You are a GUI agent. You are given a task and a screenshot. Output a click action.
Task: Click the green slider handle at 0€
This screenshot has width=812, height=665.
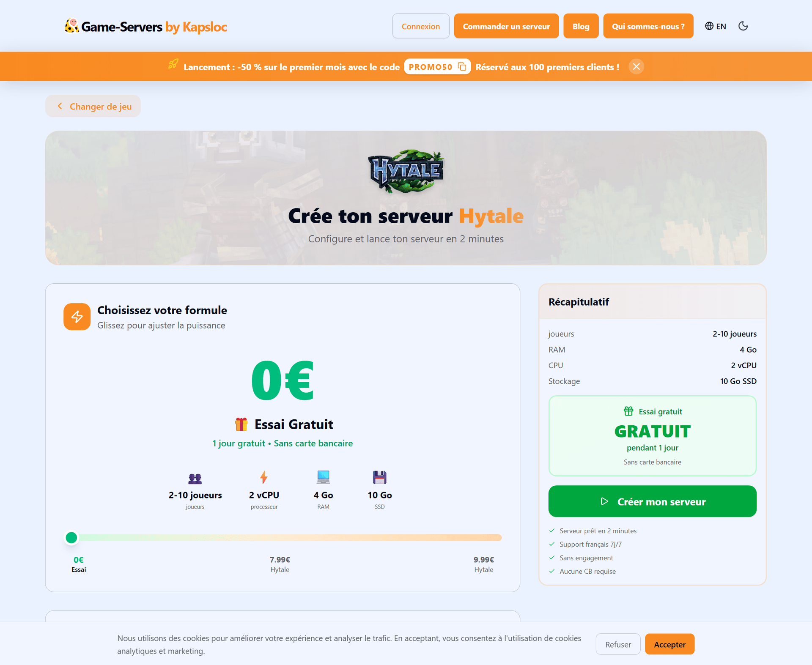click(71, 538)
